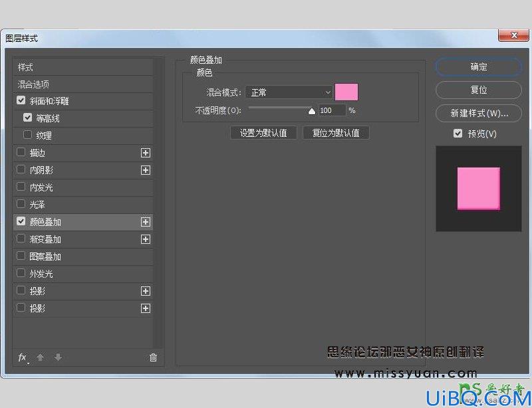Enable the 纹理 checkbox

coord(27,135)
